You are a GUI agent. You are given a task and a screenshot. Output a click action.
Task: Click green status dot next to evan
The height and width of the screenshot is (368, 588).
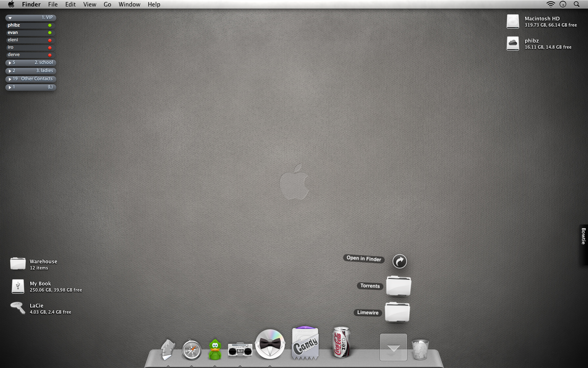point(50,33)
